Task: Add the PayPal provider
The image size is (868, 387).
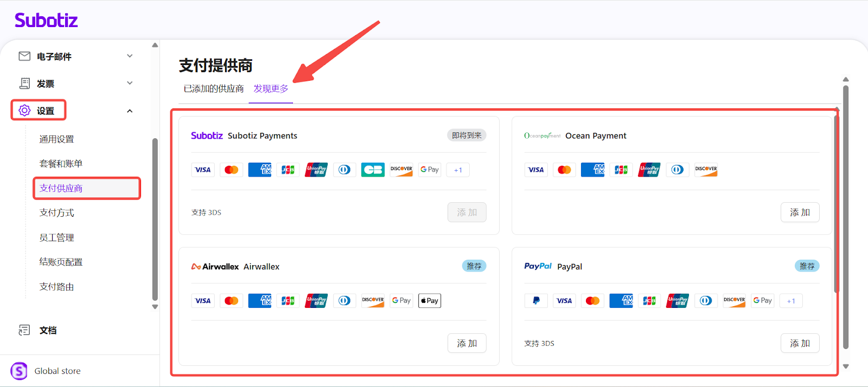Action: (800, 343)
